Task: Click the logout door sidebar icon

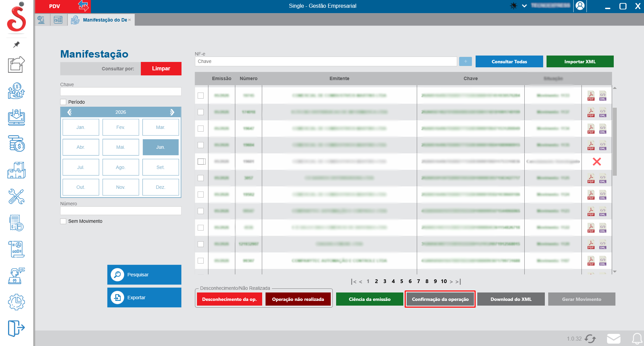Action: pyautogui.click(x=16, y=328)
